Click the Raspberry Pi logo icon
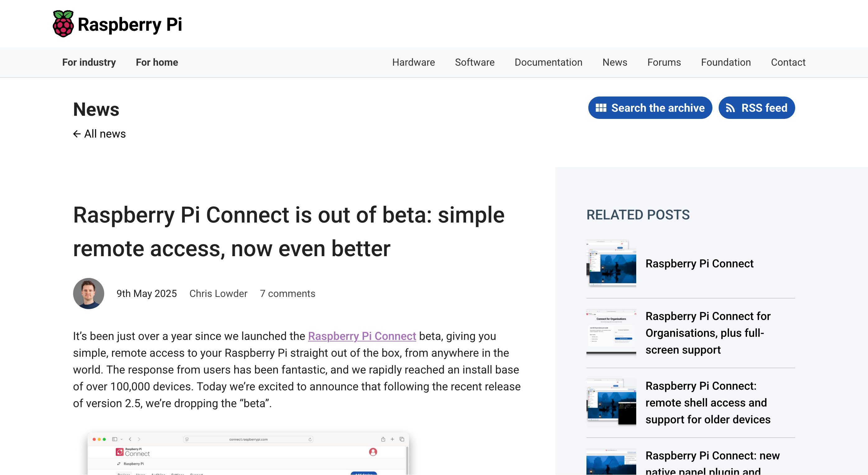Image resolution: width=868 pixels, height=475 pixels. [x=63, y=24]
